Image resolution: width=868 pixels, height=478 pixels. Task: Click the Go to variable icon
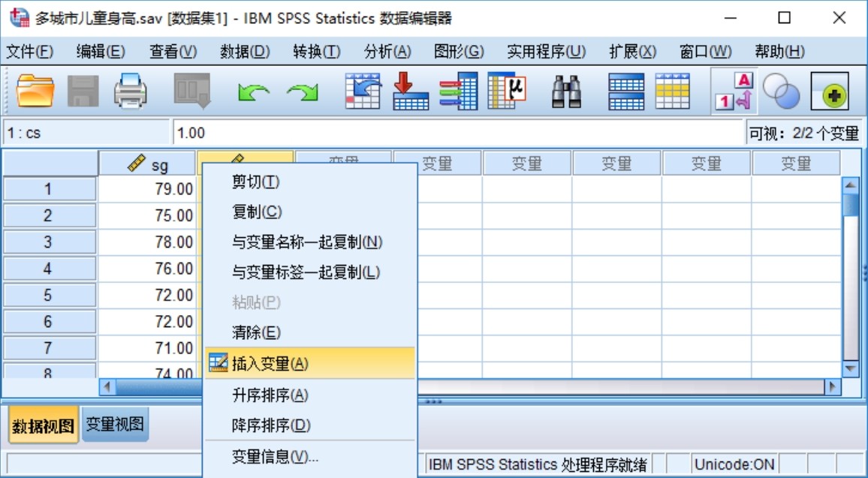(x=411, y=91)
